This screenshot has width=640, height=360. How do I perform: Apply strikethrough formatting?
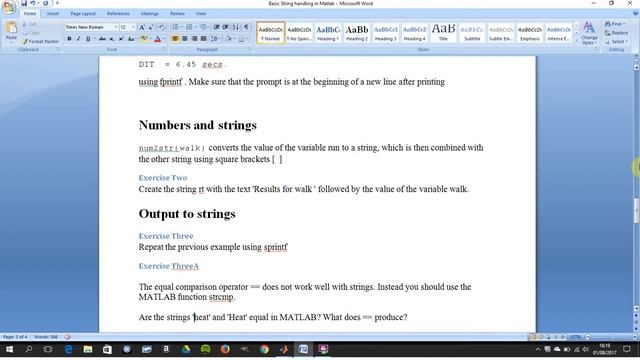click(x=102, y=39)
